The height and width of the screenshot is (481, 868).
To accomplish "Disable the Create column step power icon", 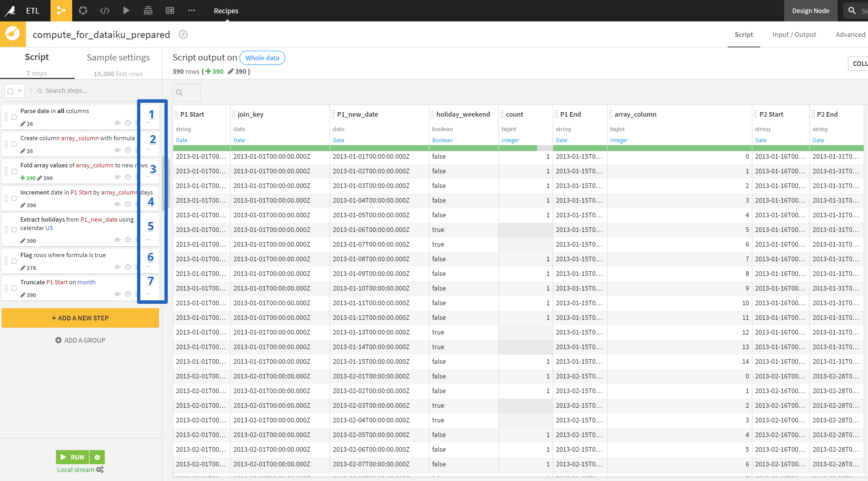I will (x=128, y=150).
